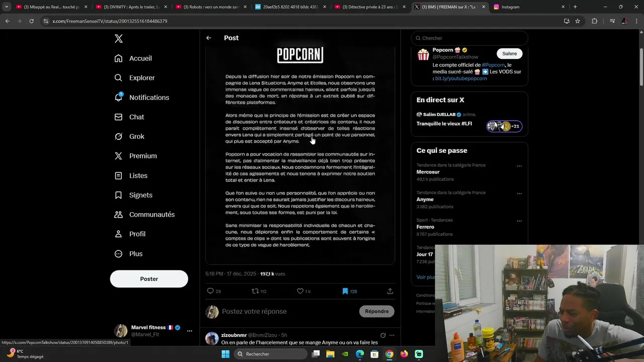Open more options for Anyme trend
Image resolution: width=644 pixels, height=362 pixels.
[519, 194]
